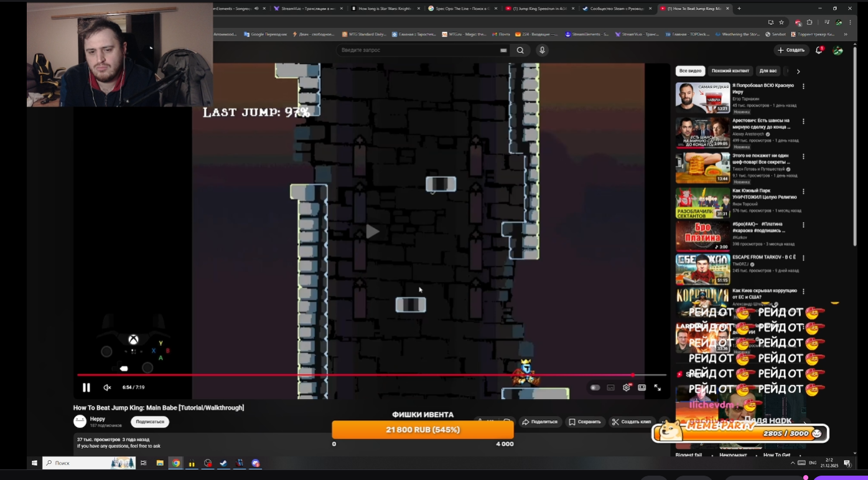Open options for "#Бро(#АК)" video
Image resolution: width=868 pixels, height=480 pixels.
click(803, 225)
